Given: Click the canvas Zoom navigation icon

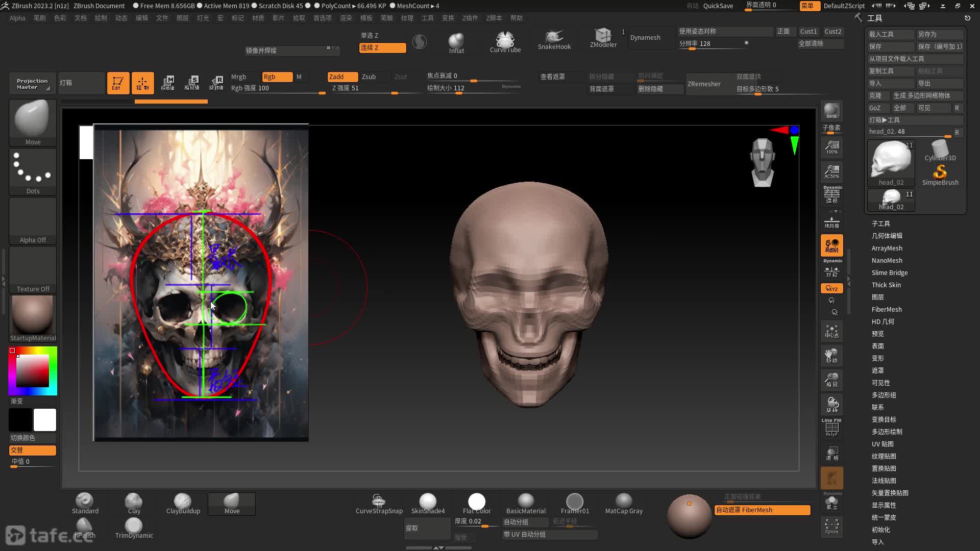Looking at the screenshot, I should point(832,380).
